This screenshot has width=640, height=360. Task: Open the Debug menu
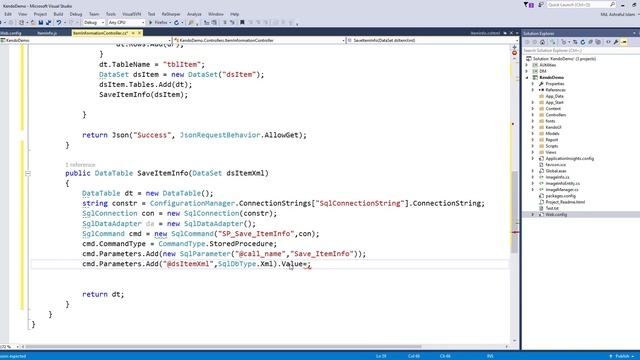pyautogui.click(x=76, y=14)
